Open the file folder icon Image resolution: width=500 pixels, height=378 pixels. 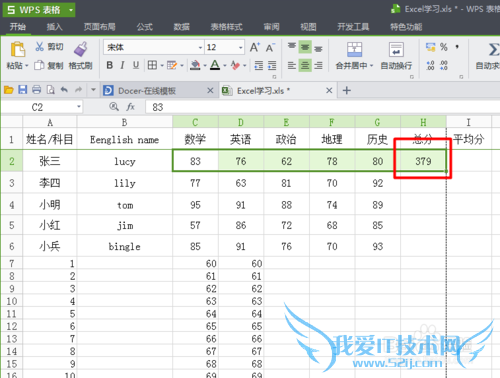coord(9,90)
